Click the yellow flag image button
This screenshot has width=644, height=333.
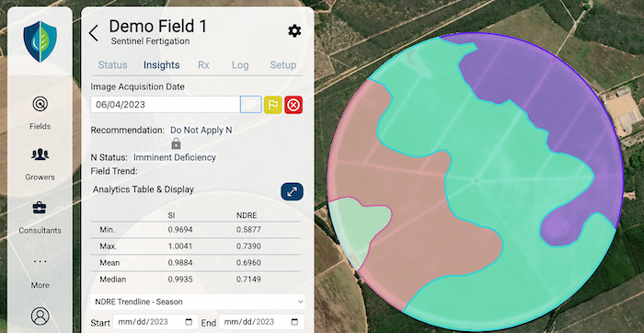tap(272, 105)
